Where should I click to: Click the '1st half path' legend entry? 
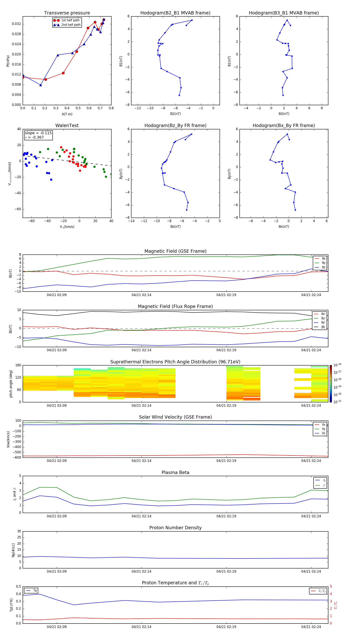tap(67, 20)
